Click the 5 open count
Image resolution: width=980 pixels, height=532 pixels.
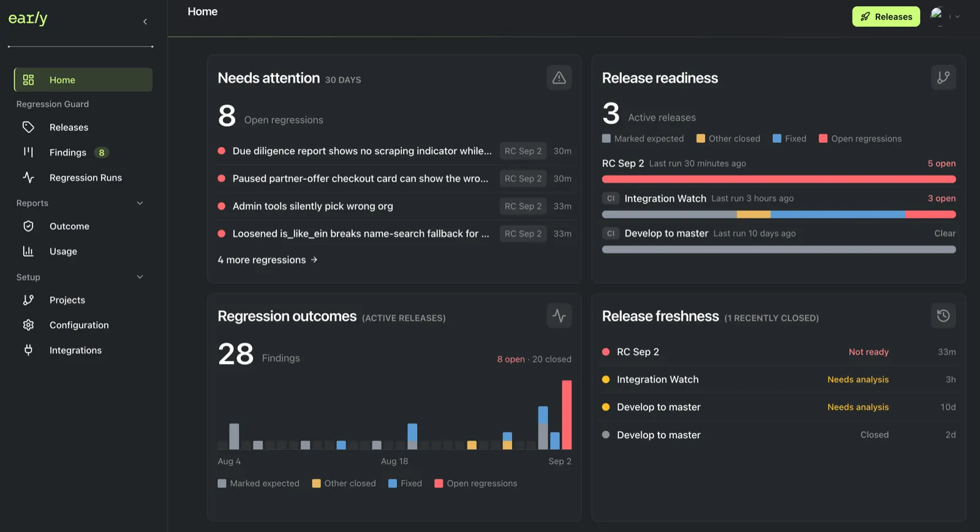(x=941, y=164)
